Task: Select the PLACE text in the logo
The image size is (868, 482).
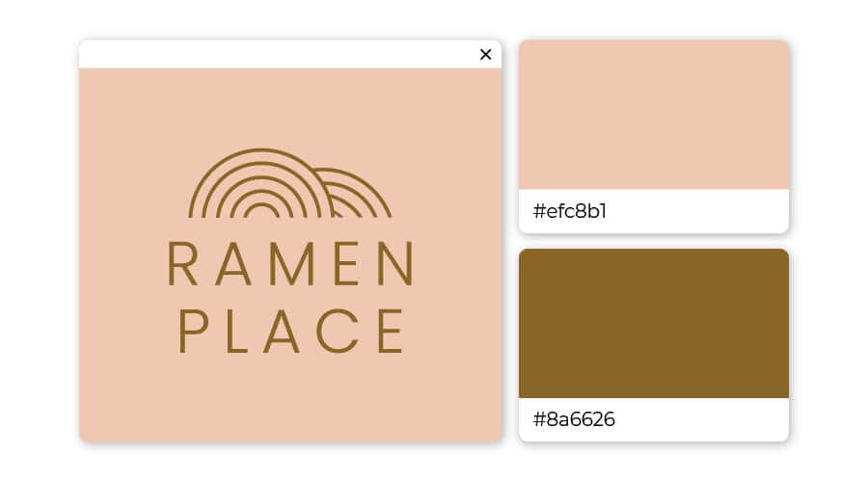Action: pyautogui.click(x=291, y=331)
